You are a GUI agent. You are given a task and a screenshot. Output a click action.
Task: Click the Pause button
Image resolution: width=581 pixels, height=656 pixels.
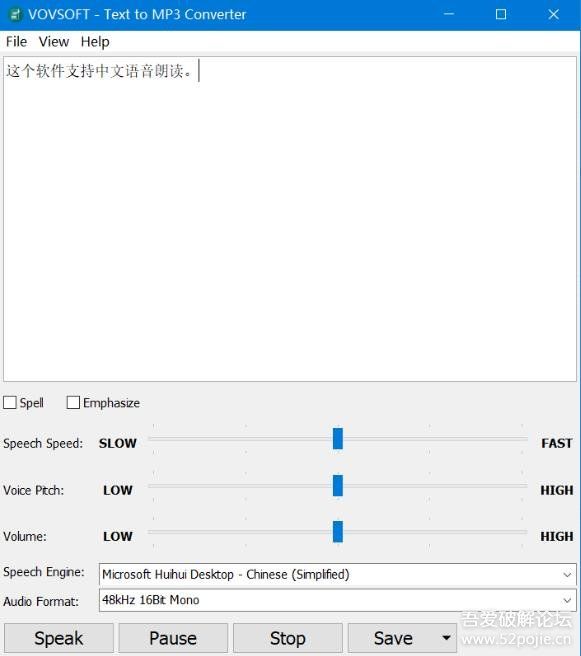point(173,638)
